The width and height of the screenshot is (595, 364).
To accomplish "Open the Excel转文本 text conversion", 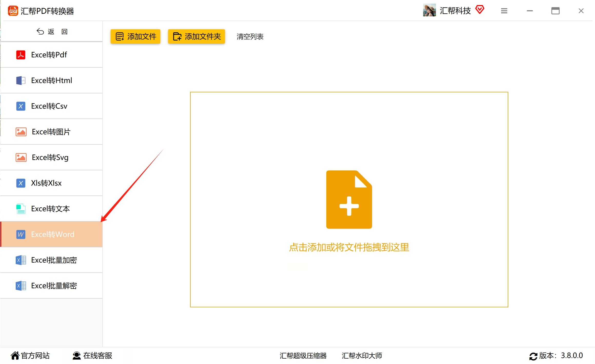I will (x=50, y=209).
